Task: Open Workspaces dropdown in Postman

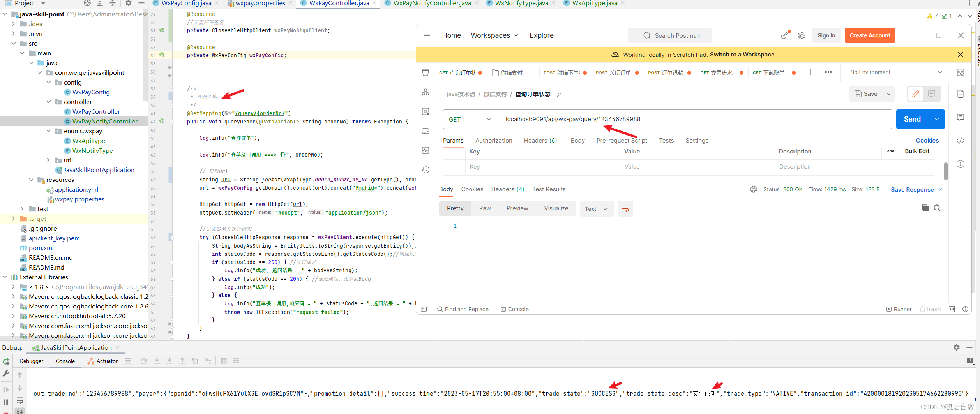Action: (494, 35)
